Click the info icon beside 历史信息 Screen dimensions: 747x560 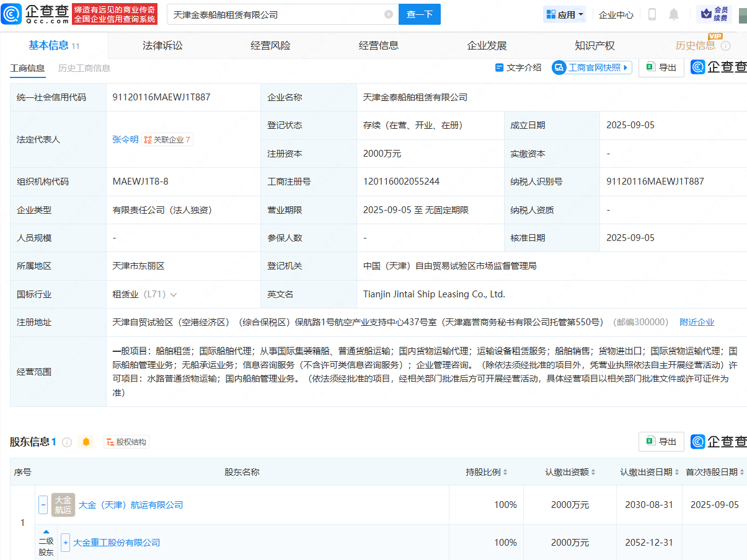[726, 46]
